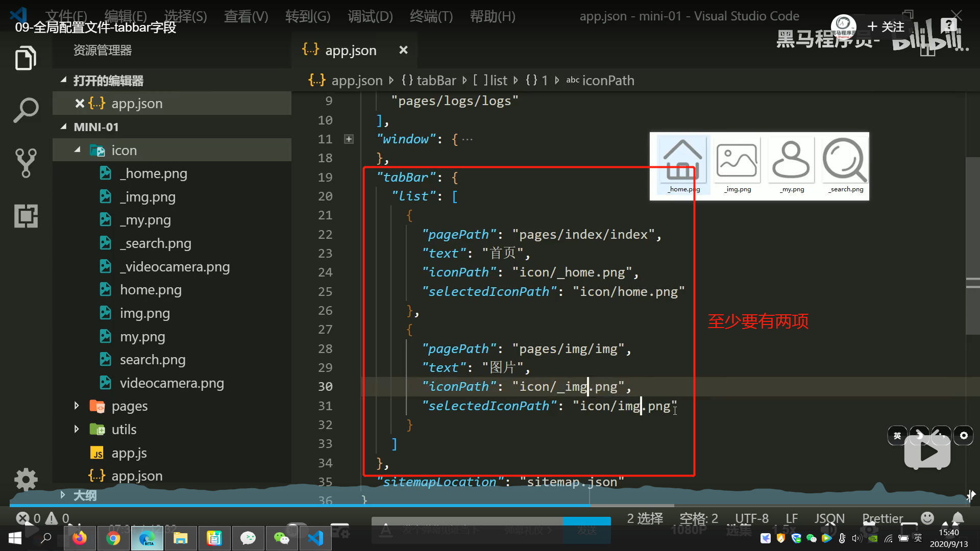Screen dimensions: 980x551
Task: Open the input method settings gear button
Action: [964, 435]
